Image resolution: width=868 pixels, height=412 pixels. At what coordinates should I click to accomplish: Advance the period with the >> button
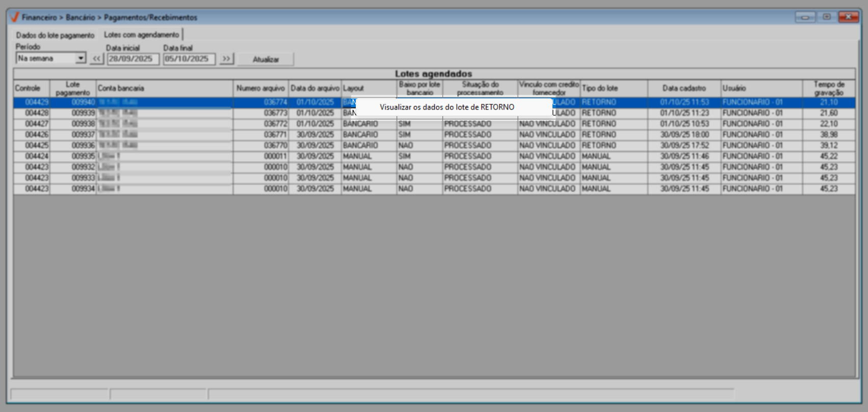pos(226,59)
